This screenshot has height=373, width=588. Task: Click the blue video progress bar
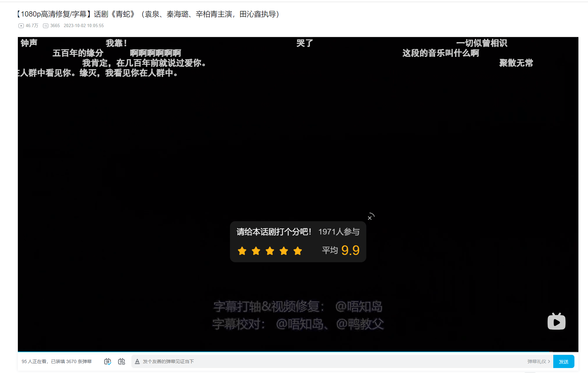click(285, 352)
